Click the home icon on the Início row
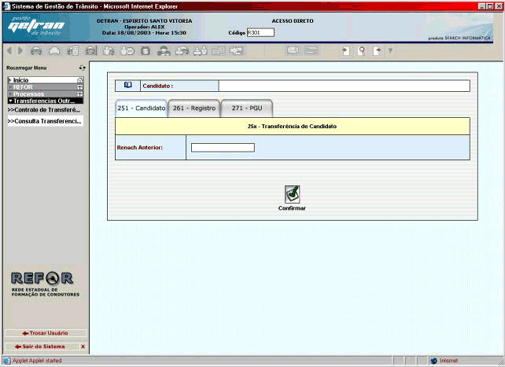Viewport: 505px width, 367px height. click(80, 80)
